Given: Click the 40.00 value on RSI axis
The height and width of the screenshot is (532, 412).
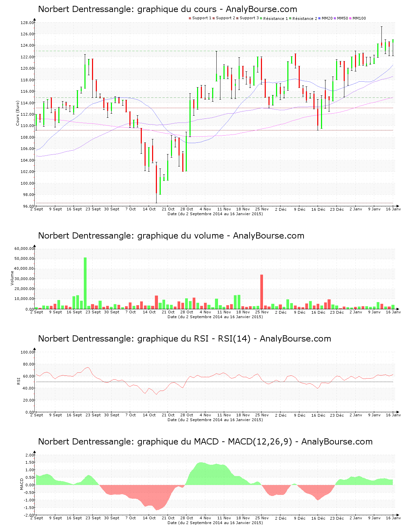Looking at the screenshot, I should click(x=28, y=388).
